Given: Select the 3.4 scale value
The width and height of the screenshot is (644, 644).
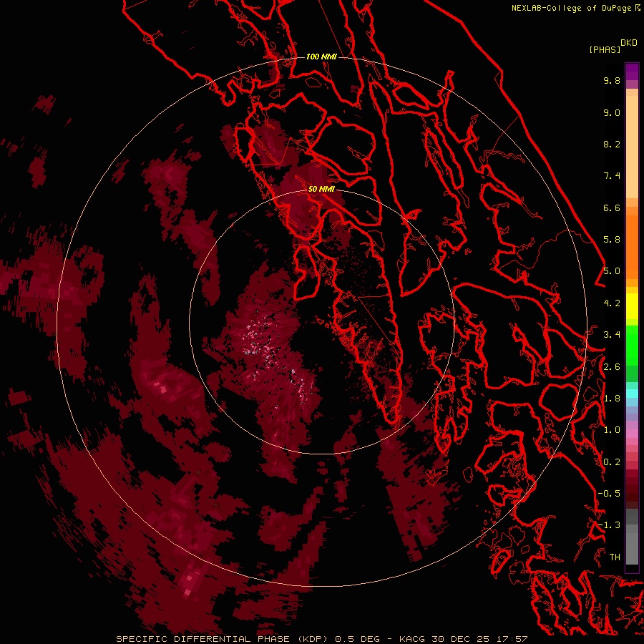Looking at the screenshot, I should [x=612, y=335].
